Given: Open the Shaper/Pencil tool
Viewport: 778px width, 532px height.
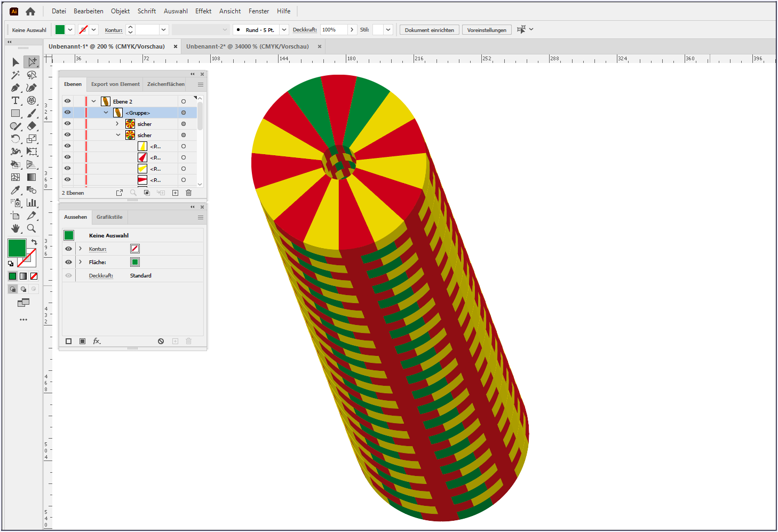Looking at the screenshot, I should (14, 126).
